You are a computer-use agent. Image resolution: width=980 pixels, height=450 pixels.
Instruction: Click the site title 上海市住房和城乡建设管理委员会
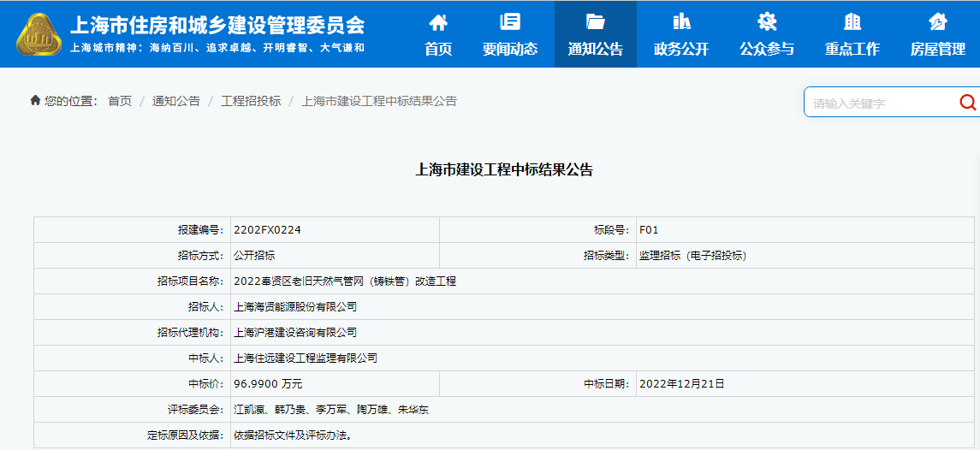[x=217, y=24]
